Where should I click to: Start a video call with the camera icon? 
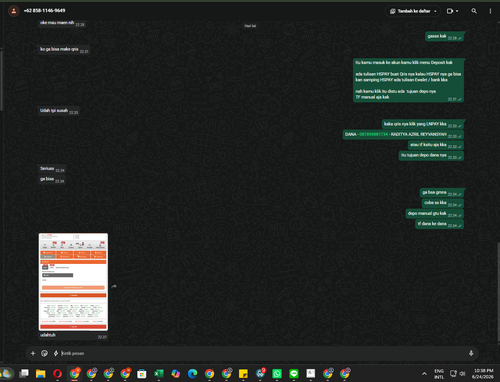tap(450, 11)
